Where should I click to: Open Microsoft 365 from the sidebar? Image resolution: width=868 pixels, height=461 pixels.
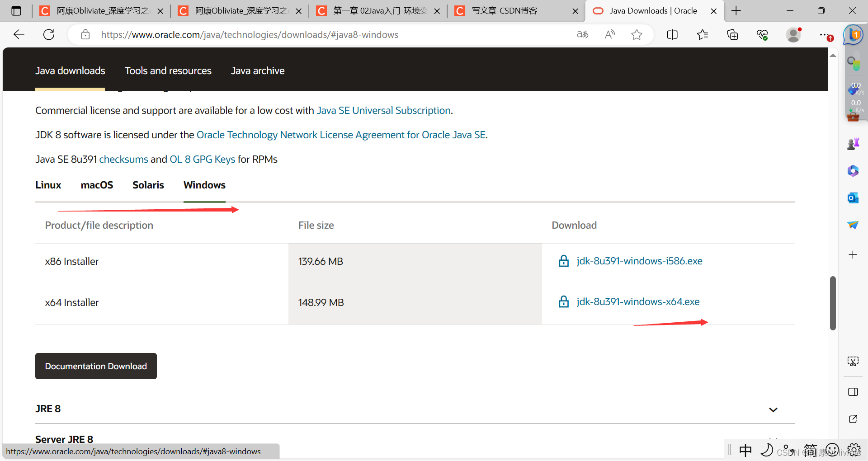853,171
